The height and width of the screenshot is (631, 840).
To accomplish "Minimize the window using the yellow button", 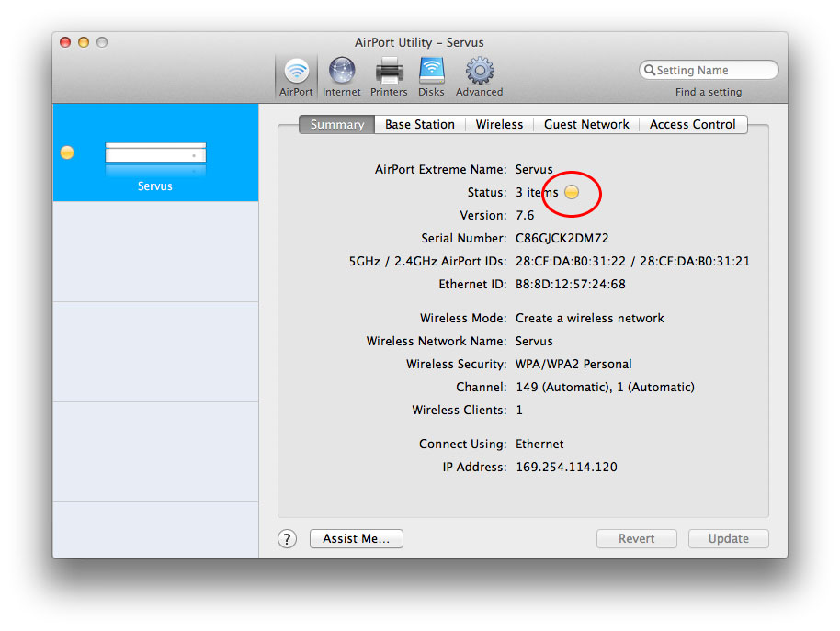I will click(x=84, y=42).
